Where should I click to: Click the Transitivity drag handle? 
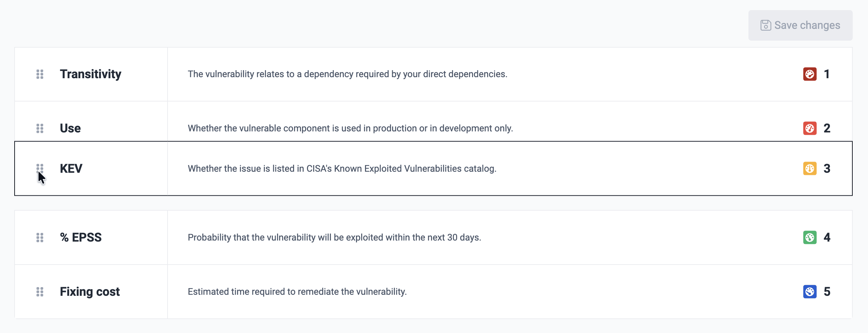click(x=40, y=74)
